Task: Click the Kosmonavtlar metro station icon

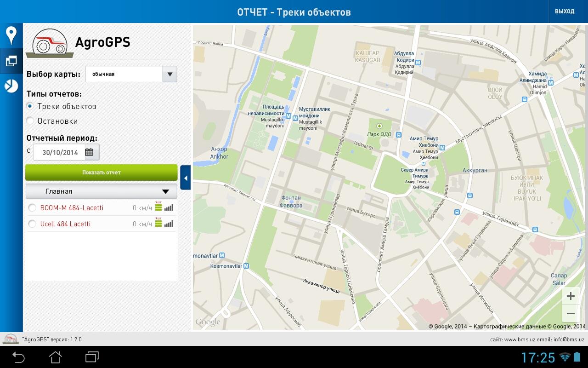Action: [x=246, y=266]
